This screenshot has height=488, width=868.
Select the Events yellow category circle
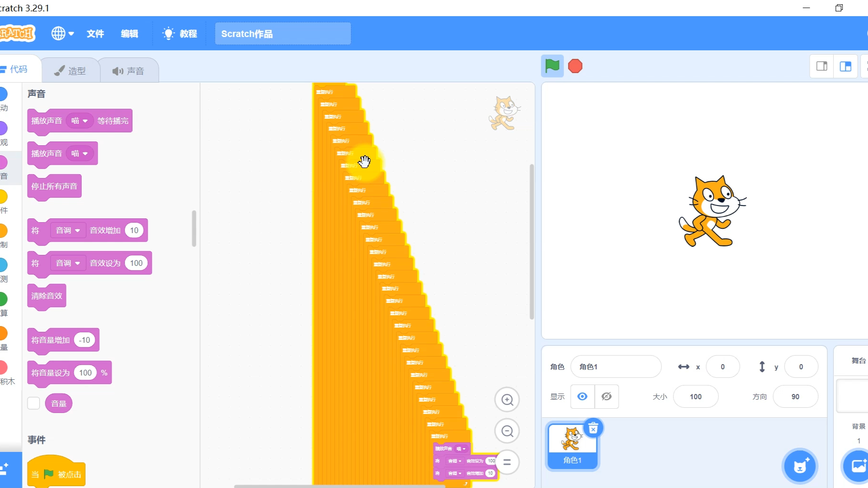(x=3, y=197)
